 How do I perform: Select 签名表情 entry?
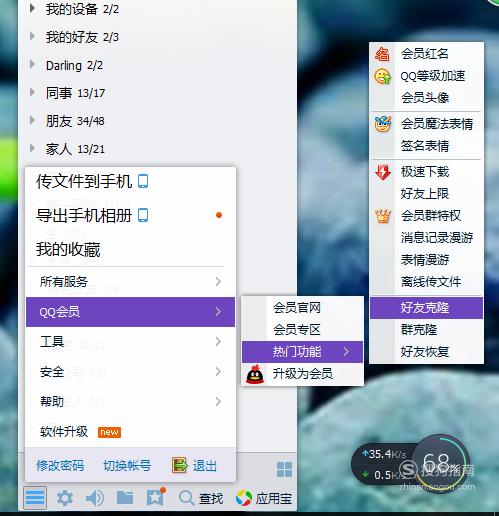427,146
